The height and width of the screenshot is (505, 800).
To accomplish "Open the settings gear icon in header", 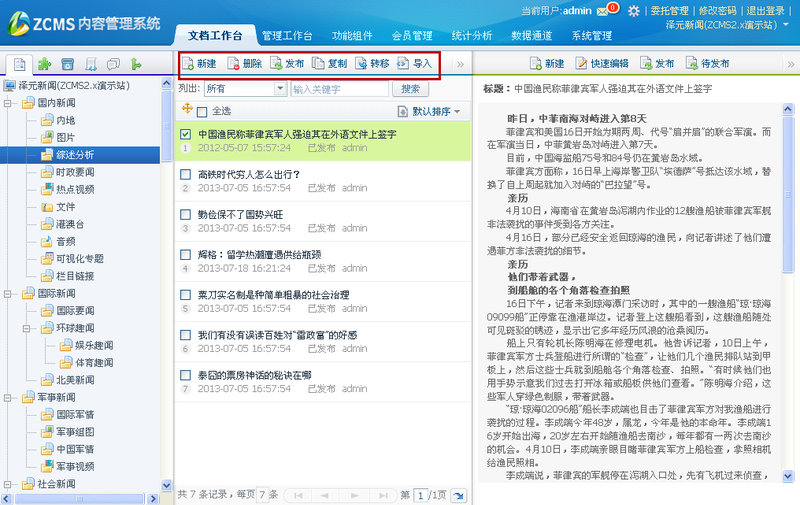I will click(x=633, y=10).
